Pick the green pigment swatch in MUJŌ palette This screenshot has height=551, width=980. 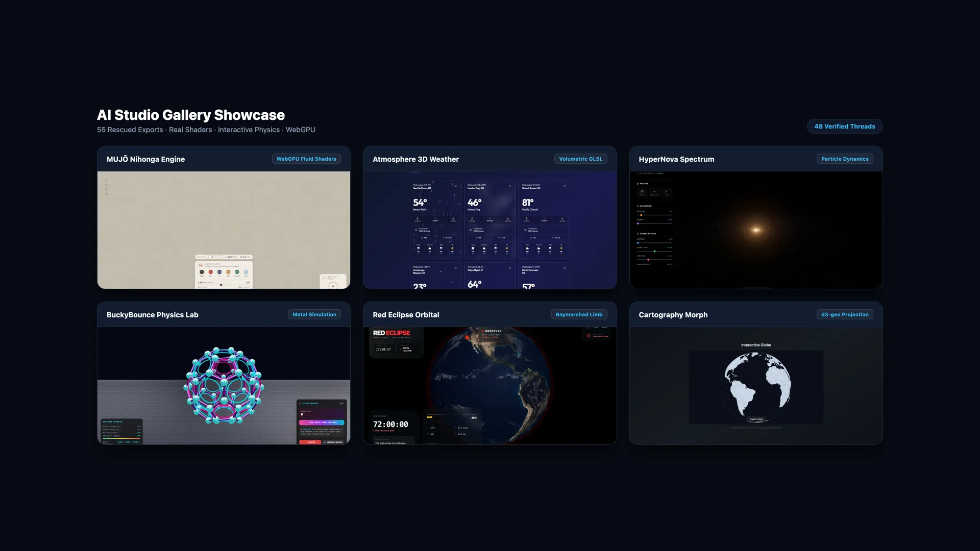pyautogui.click(x=237, y=272)
